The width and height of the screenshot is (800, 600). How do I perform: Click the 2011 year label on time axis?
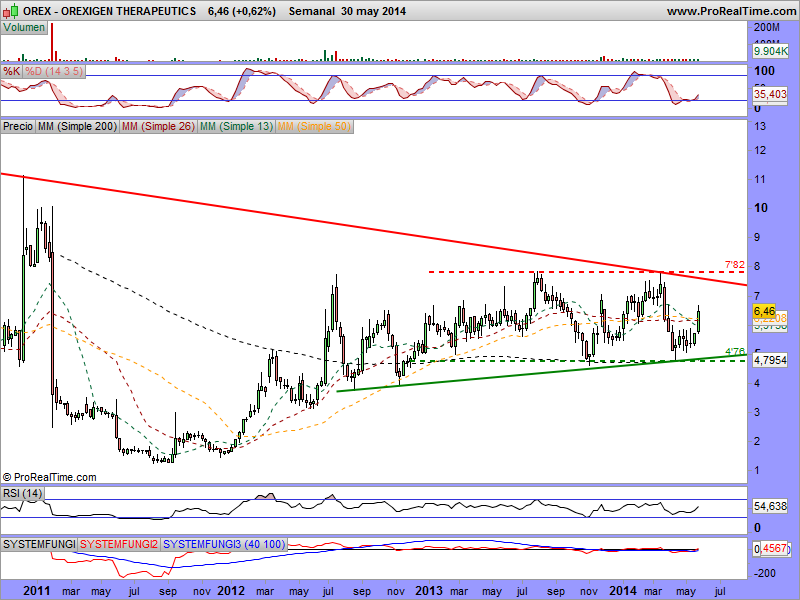pyautogui.click(x=37, y=591)
